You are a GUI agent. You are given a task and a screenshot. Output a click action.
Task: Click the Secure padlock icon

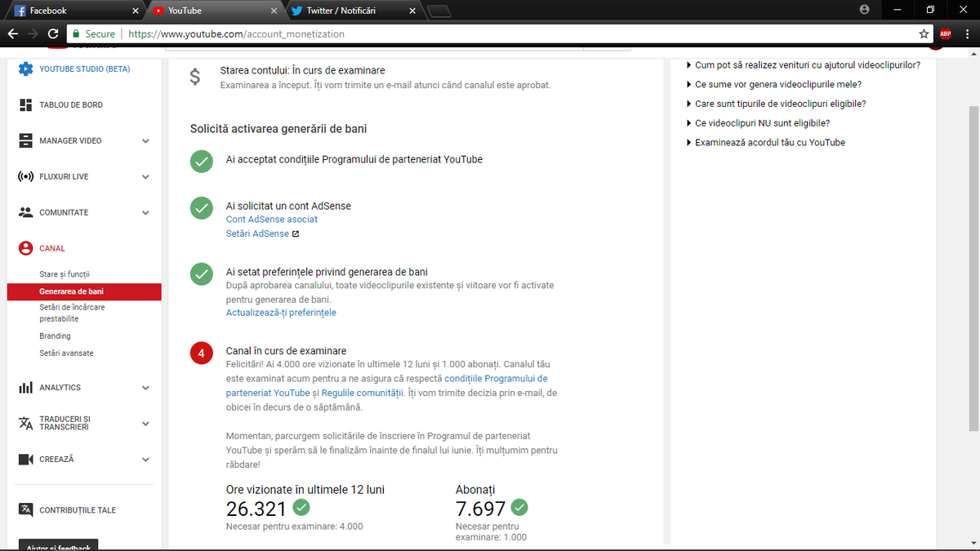tap(76, 34)
